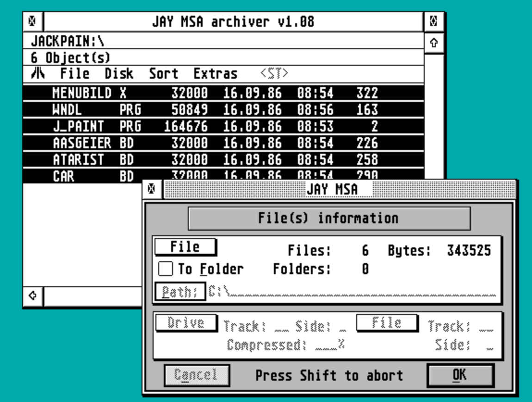Click the 6 Object(s) info line
532x402 pixels.
pos(223,57)
